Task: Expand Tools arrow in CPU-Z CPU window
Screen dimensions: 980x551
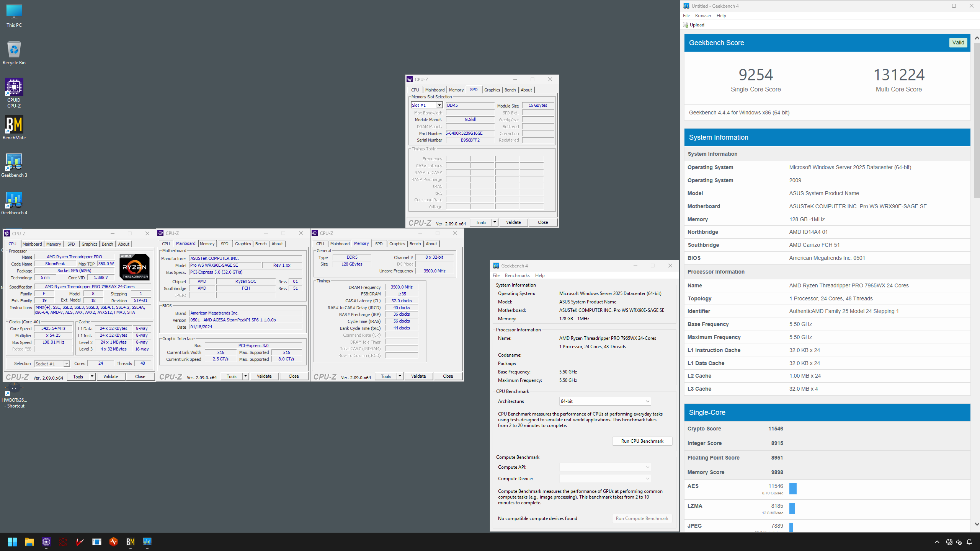Action: (x=92, y=377)
